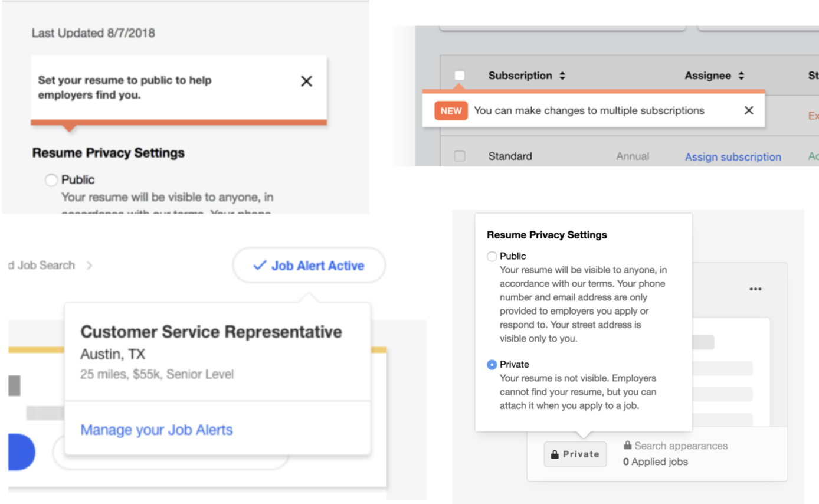Image resolution: width=819 pixels, height=504 pixels.
Task: Click the lock icon beside Search appearances
Action: tap(628, 446)
